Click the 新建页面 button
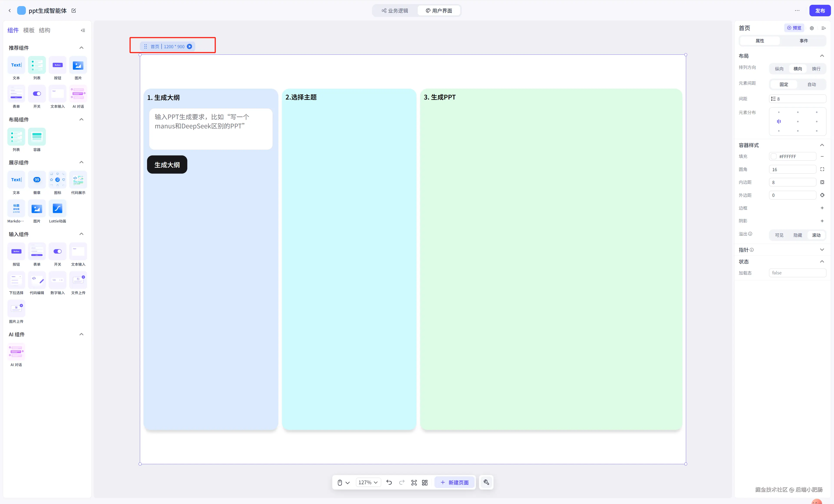 pyautogui.click(x=454, y=482)
